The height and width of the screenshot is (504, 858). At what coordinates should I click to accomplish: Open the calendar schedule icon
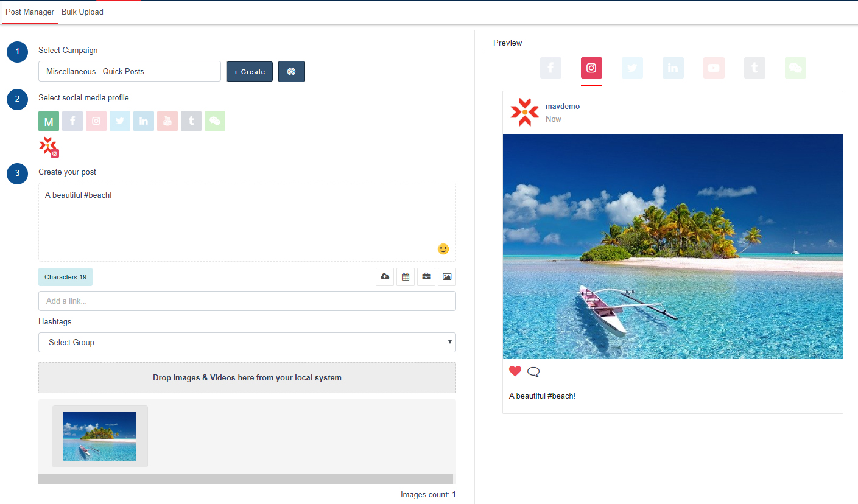(x=406, y=277)
